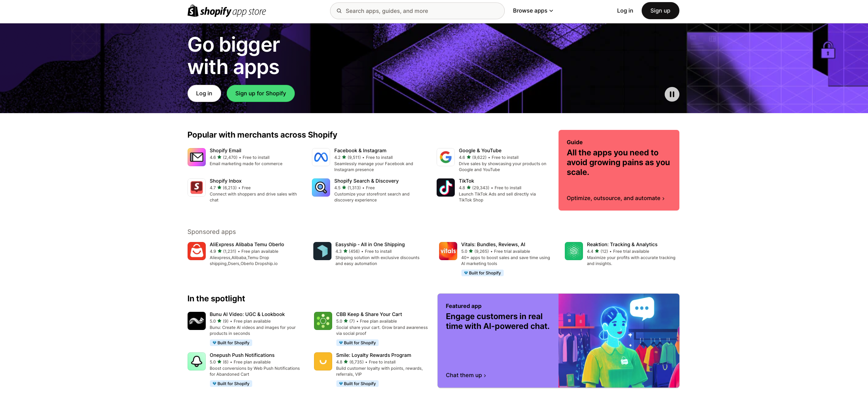Focus the Search apps input field
The image size is (868, 404).
point(417,11)
